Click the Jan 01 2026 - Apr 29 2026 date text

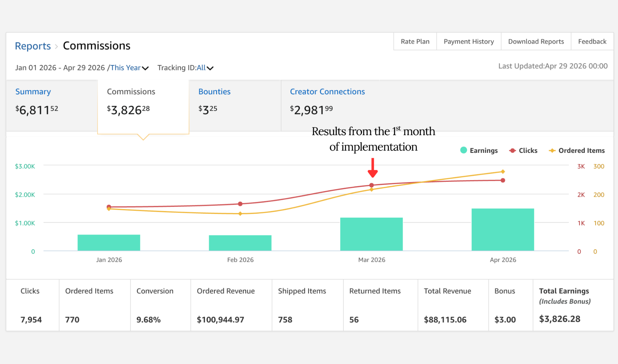coord(60,68)
